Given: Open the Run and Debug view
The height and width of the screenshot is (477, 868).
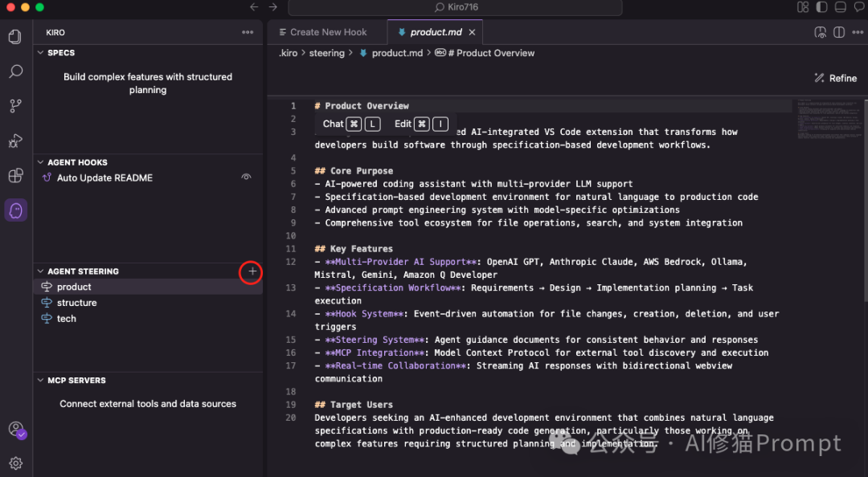Looking at the screenshot, I should click(15, 141).
